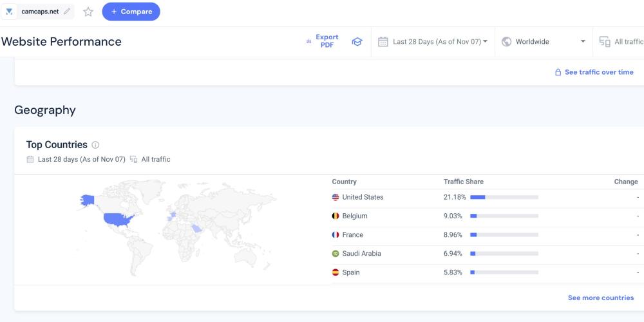The width and height of the screenshot is (644, 322).
Task: Click the camcaps.net site favicon
Action: [10, 12]
